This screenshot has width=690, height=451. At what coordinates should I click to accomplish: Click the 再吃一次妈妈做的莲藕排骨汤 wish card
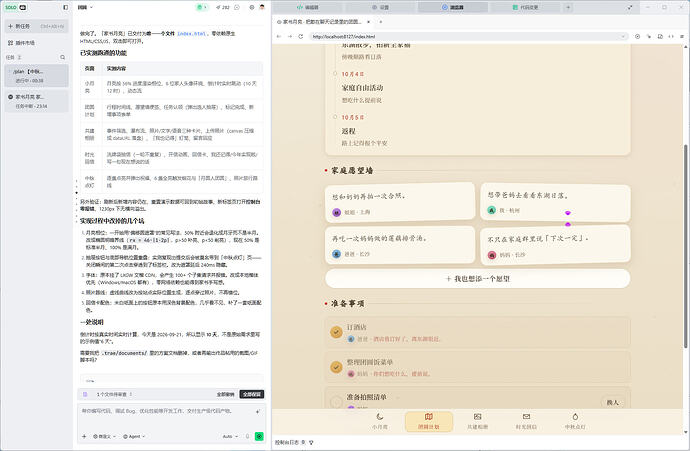400,246
